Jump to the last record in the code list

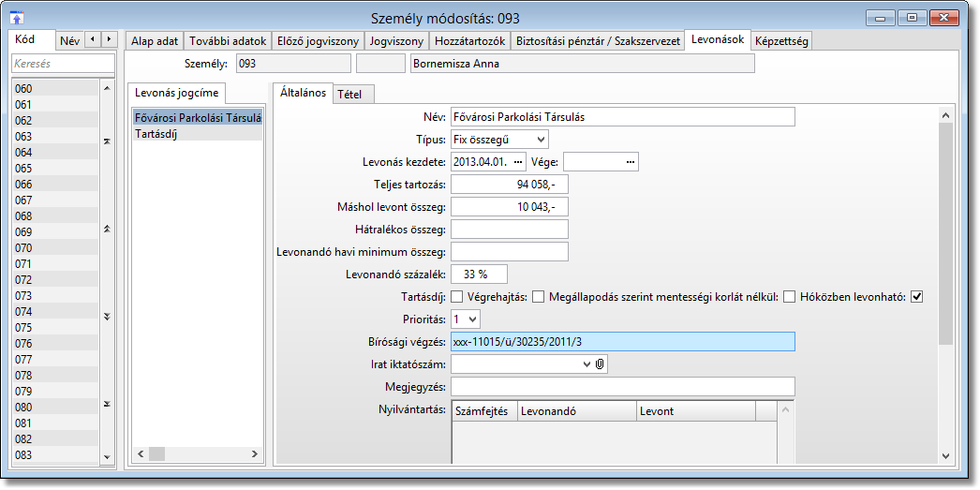click(x=106, y=403)
